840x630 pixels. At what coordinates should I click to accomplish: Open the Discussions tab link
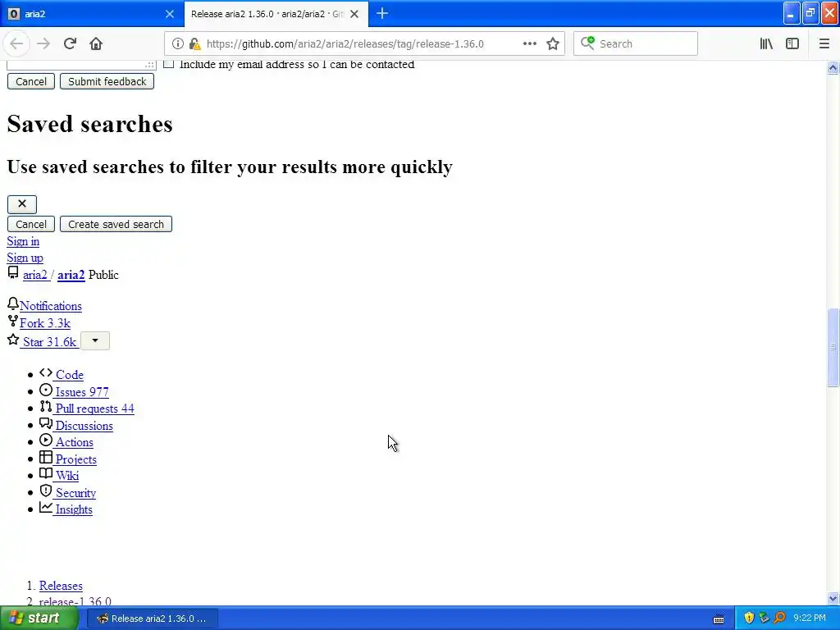84,426
